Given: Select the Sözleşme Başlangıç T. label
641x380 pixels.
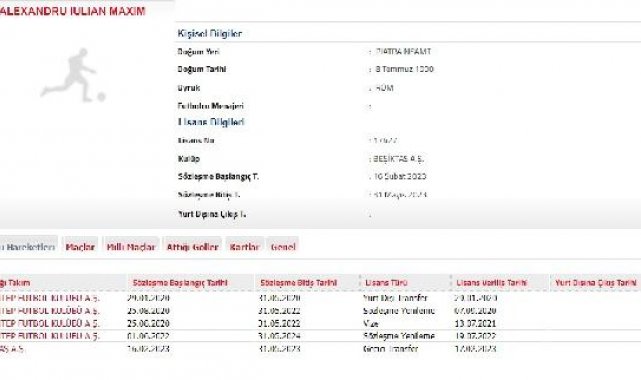Looking at the screenshot, I should [x=218, y=177].
